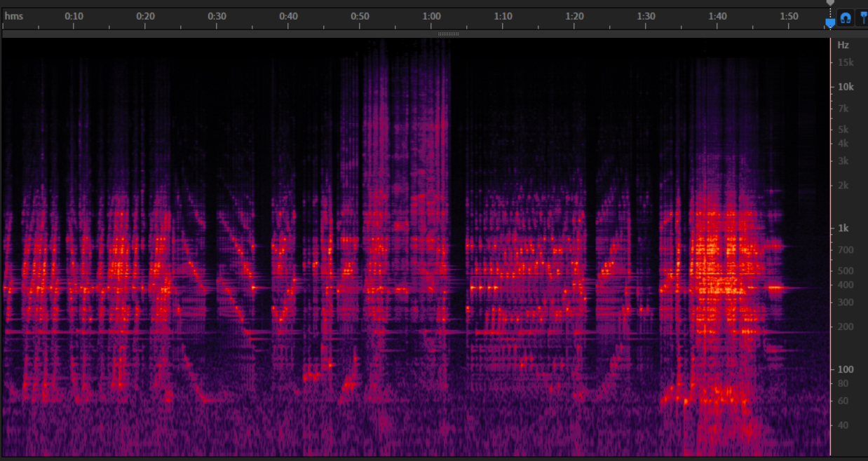The height and width of the screenshot is (461, 868).
Task: Click the 10k mark on the frequency scale
Action: pos(845,87)
